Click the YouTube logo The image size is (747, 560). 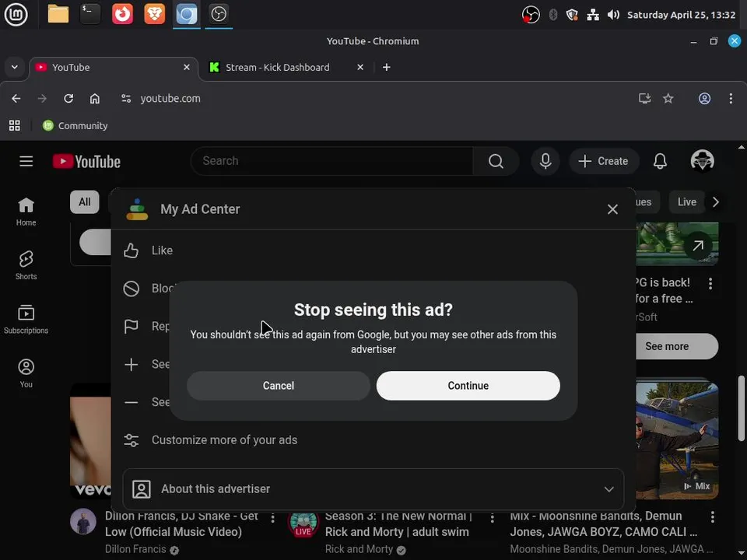86,162
